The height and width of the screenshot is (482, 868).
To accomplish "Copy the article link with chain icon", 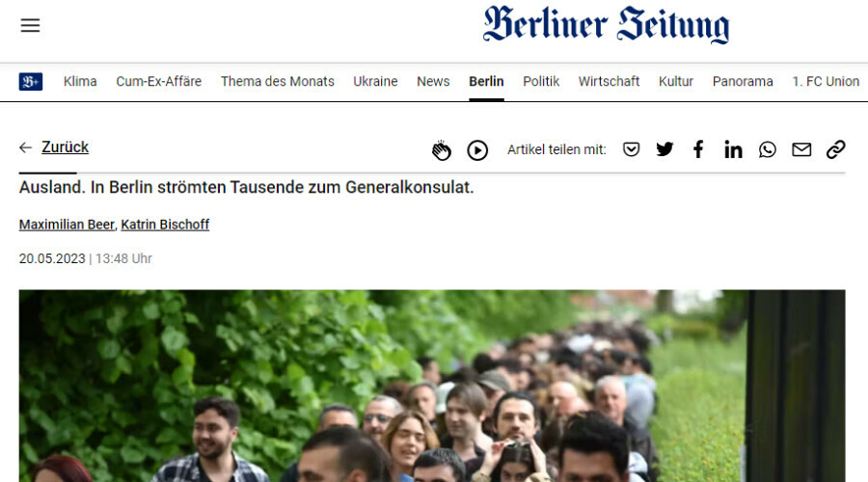I will point(836,149).
